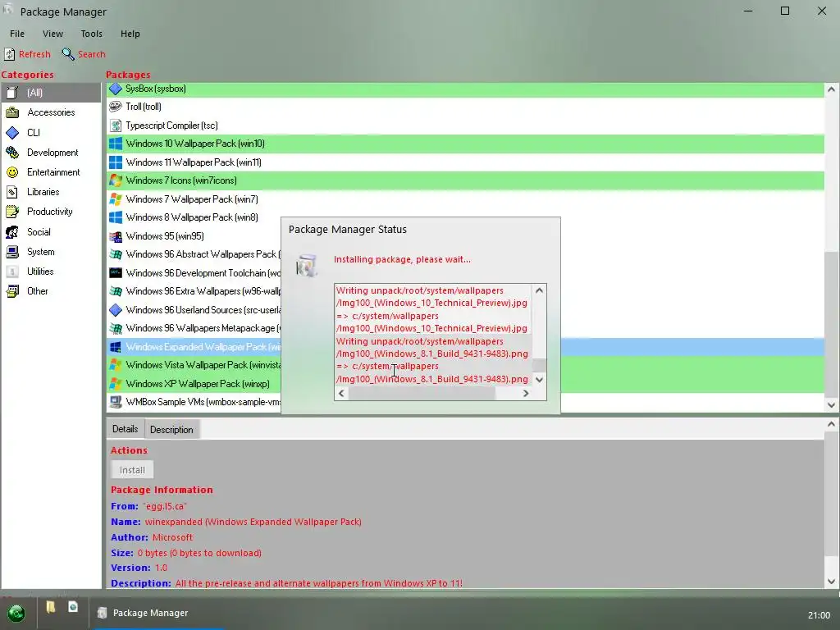
Task: Select the System category icon
Action: [12, 252]
